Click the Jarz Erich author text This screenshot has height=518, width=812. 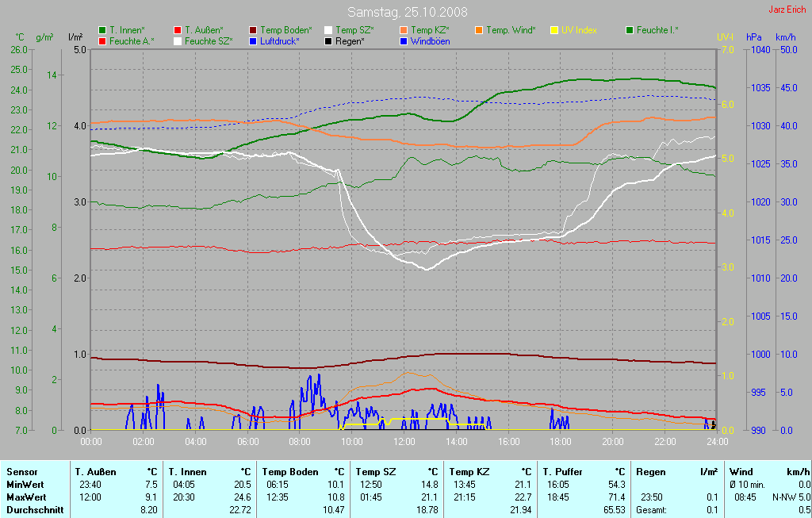pyautogui.click(x=788, y=10)
